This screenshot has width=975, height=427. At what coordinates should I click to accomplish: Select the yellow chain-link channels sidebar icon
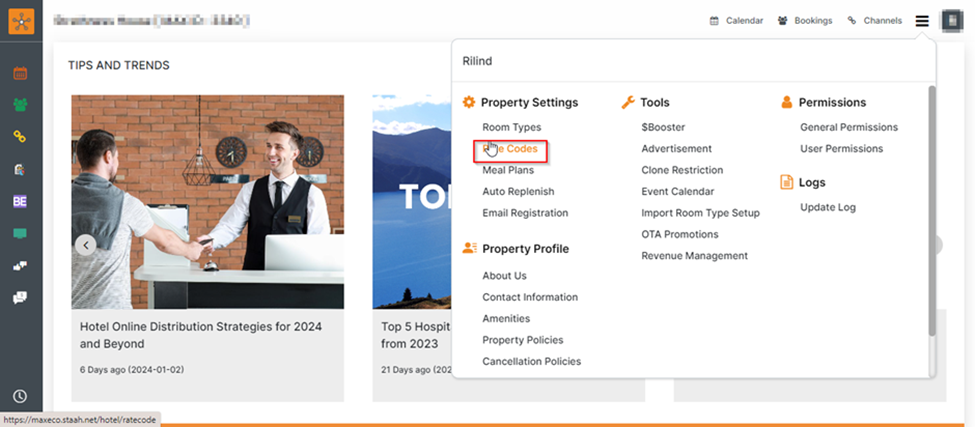pyautogui.click(x=20, y=137)
